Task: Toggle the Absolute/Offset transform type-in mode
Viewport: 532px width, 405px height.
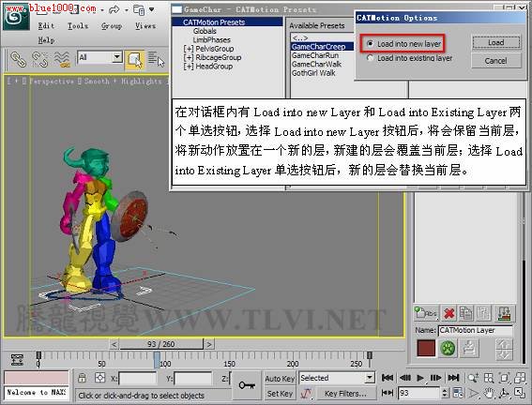Action: click(x=100, y=378)
